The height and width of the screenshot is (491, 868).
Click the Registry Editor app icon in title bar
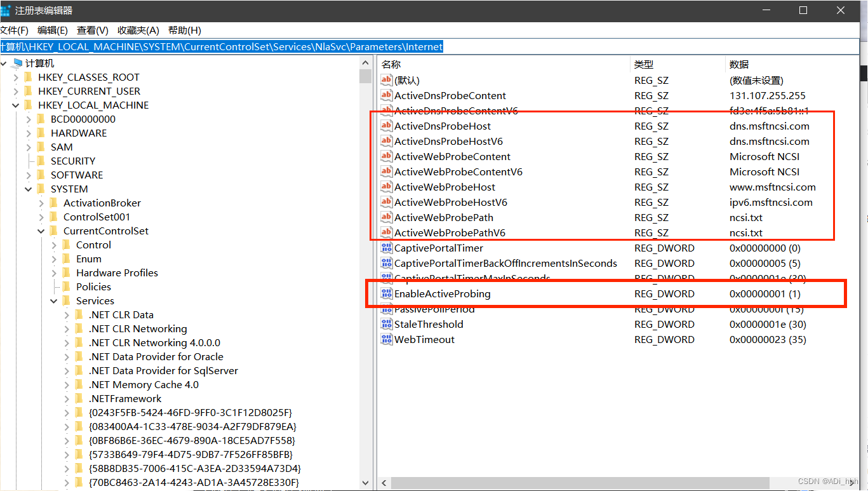tap(4, 11)
